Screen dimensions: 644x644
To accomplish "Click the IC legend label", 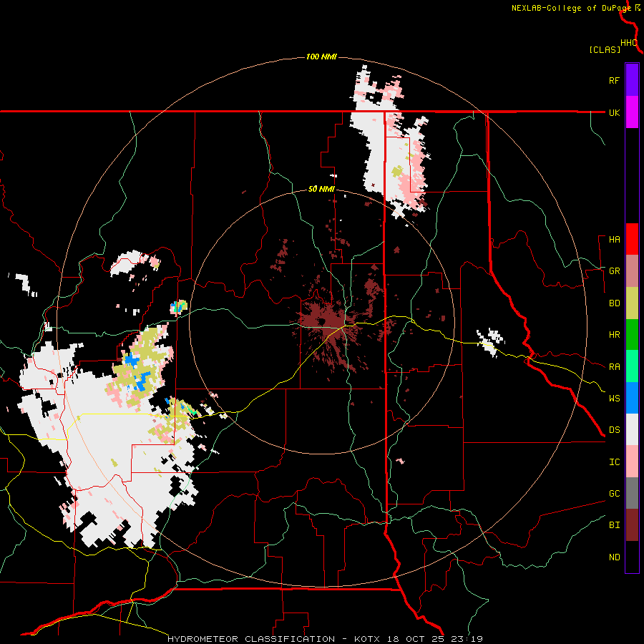I will click(x=614, y=462).
